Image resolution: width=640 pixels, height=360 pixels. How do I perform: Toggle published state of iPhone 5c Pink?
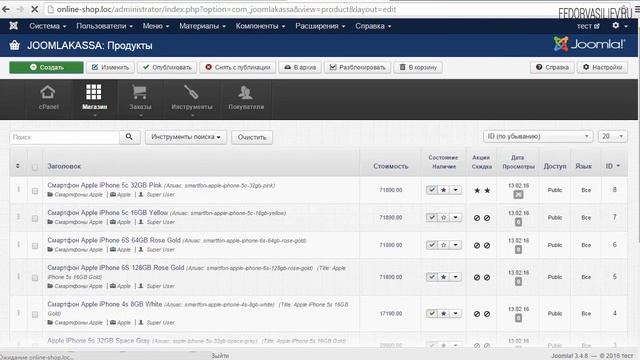pyautogui.click(x=432, y=190)
